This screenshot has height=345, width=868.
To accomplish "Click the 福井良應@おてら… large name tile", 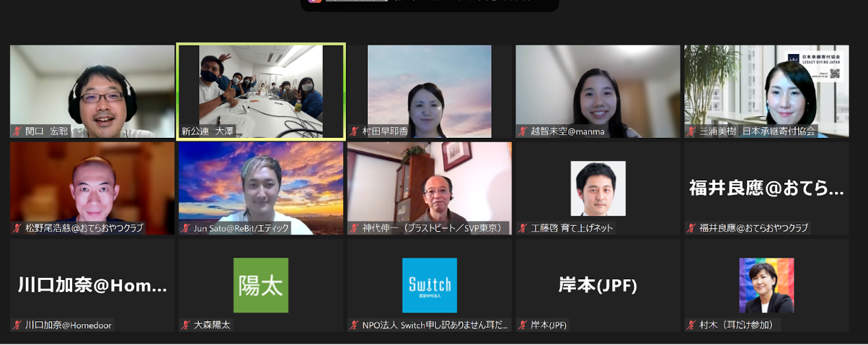I will 766,188.
